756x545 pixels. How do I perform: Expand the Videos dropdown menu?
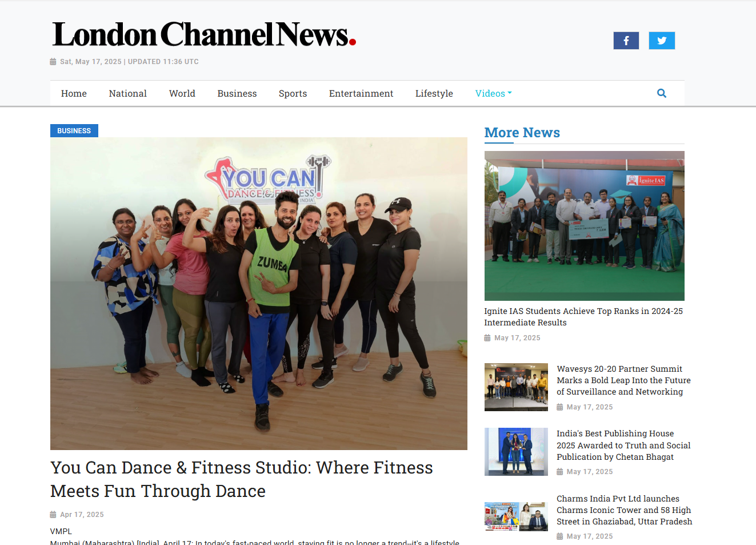point(493,93)
